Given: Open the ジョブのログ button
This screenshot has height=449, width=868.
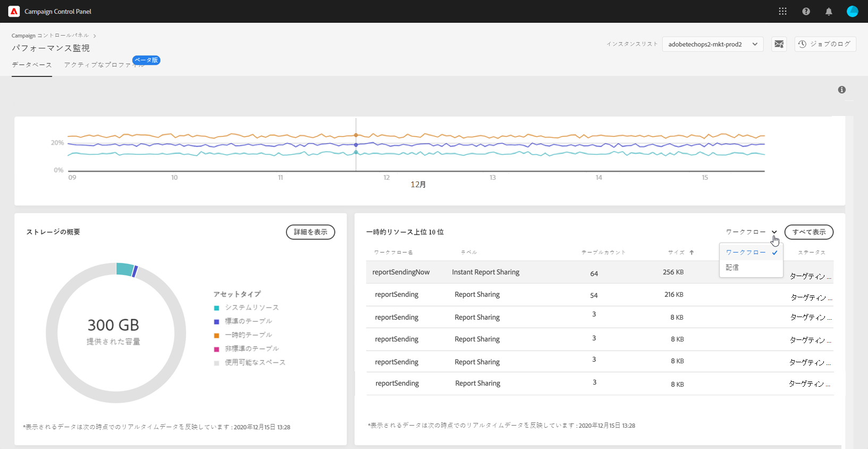Looking at the screenshot, I should (825, 44).
